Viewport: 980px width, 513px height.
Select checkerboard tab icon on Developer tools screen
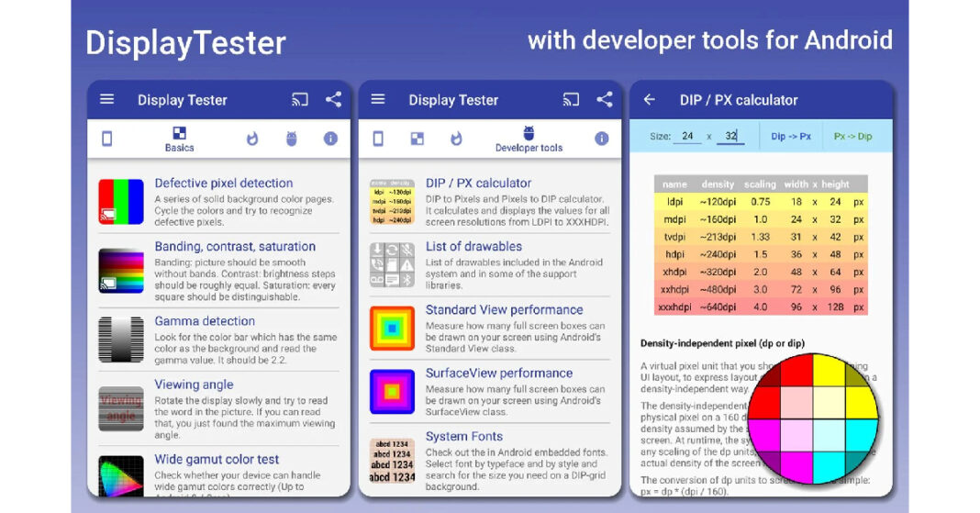point(417,139)
